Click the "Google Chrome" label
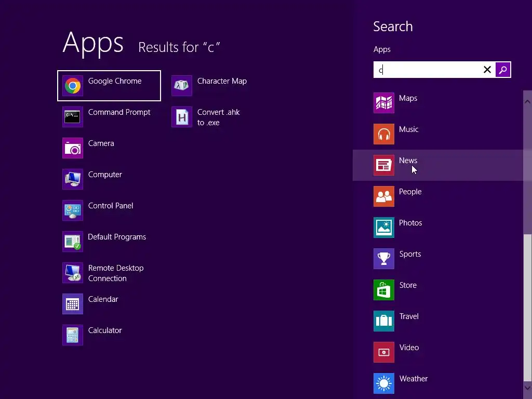532x399 pixels. point(115,82)
